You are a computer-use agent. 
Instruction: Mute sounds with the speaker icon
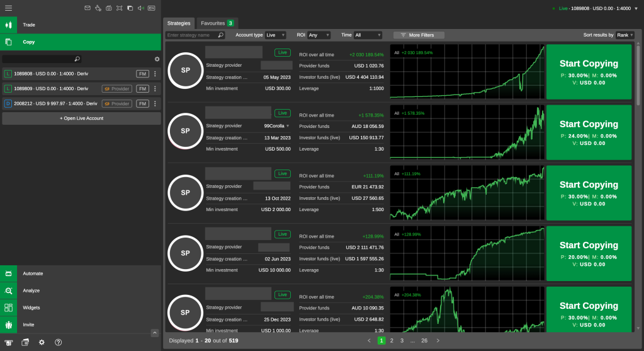(141, 8)
